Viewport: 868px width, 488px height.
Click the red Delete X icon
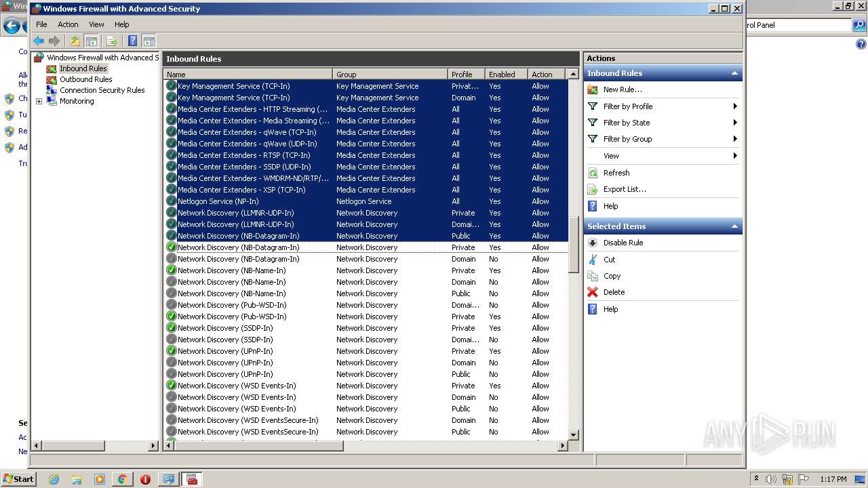point(593,292)
